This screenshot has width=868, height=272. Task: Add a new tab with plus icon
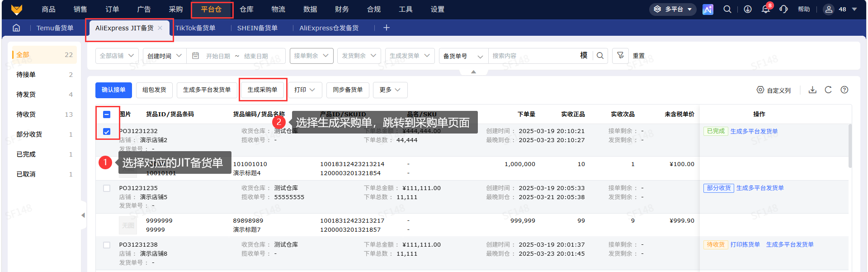point(387,28)
